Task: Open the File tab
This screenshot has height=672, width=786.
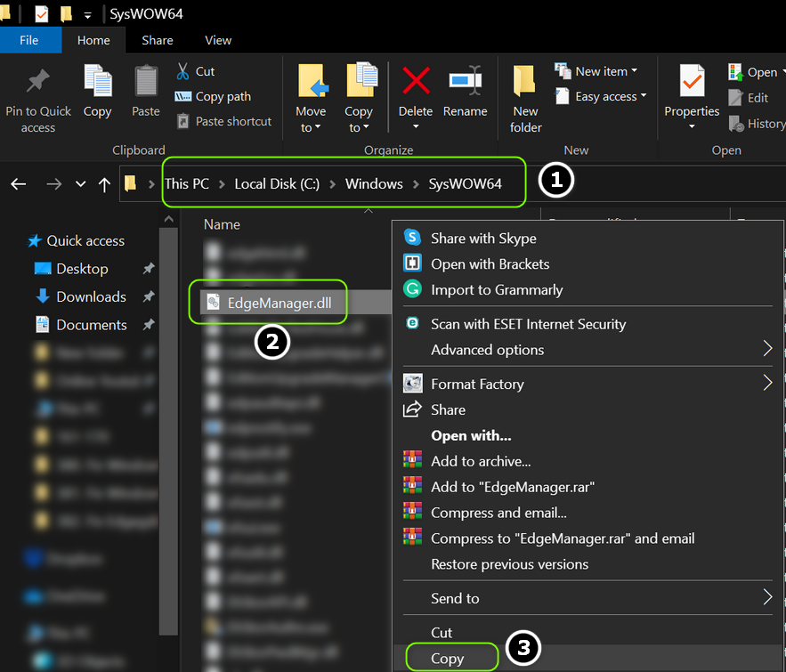Action: 28,40
